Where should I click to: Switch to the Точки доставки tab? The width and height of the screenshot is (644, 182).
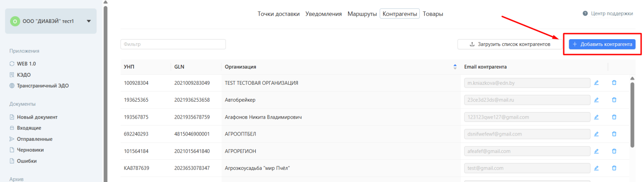[x=279, y=14]
